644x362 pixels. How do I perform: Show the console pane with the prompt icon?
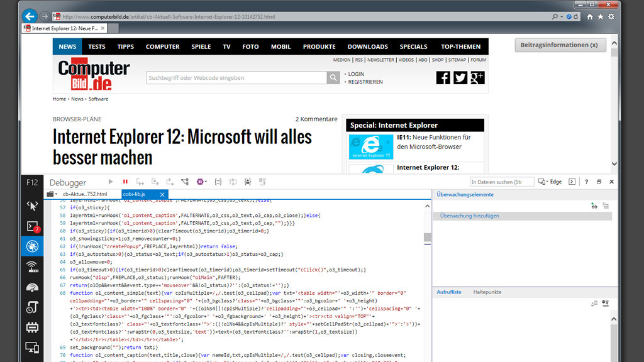572,182
